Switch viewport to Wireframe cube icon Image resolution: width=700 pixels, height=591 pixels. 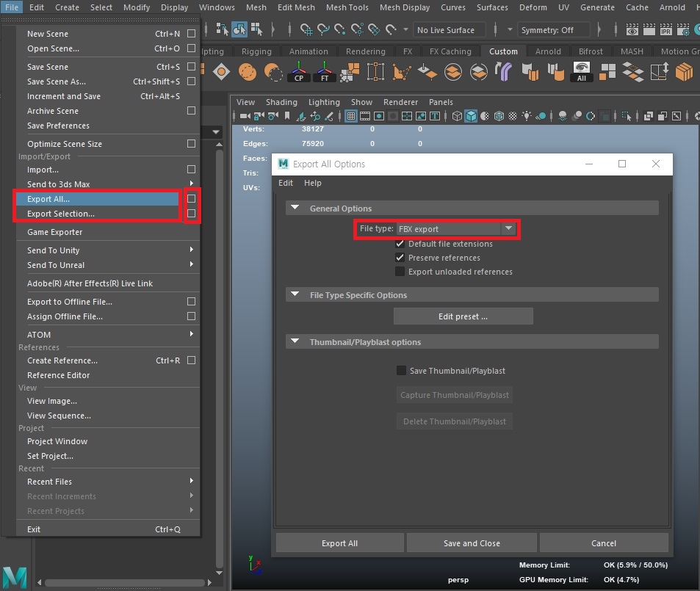click(457, 117)
